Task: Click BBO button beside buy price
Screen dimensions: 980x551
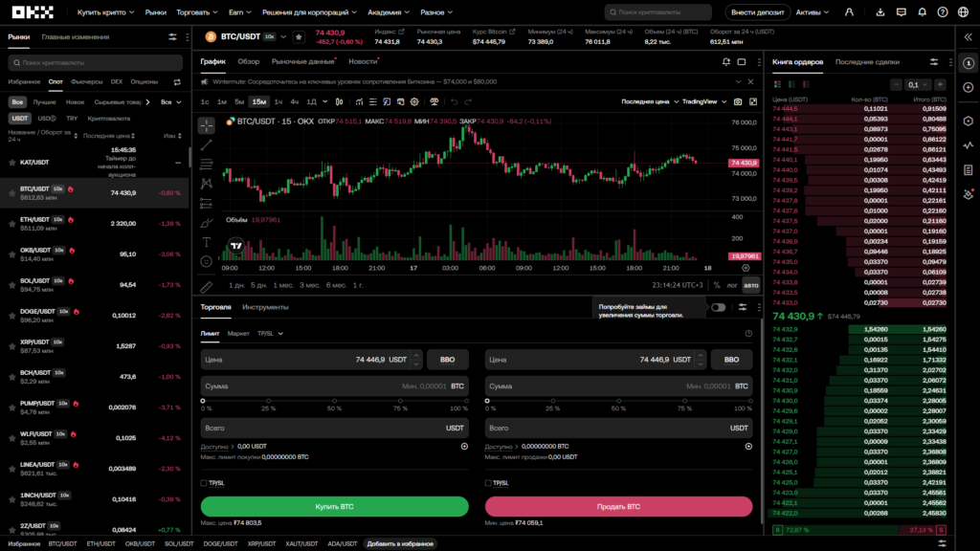Action: [x=448, y=360]
